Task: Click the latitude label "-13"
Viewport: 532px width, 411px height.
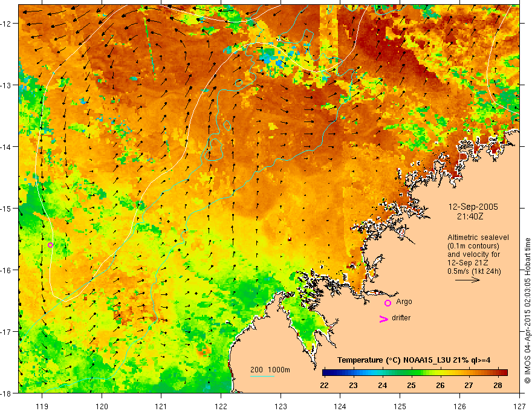Action: point(7,85)
